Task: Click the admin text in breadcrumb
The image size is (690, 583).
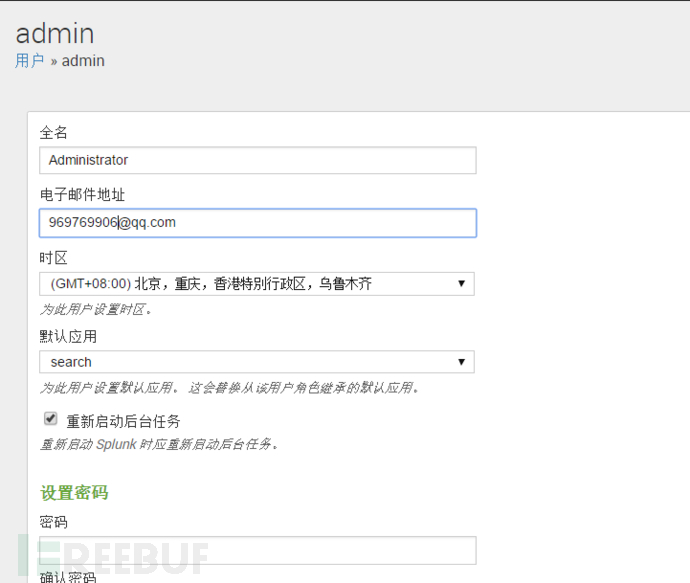Action: tap(83, 61)
